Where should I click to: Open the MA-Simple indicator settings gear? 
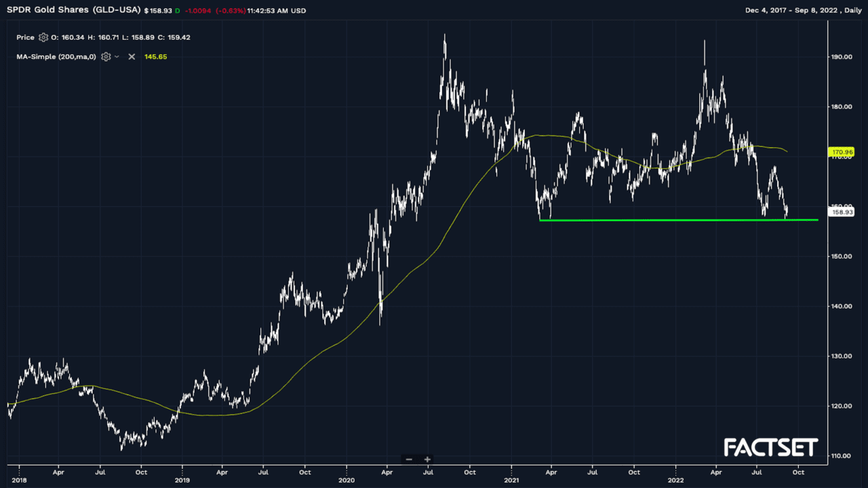[106, 57]
